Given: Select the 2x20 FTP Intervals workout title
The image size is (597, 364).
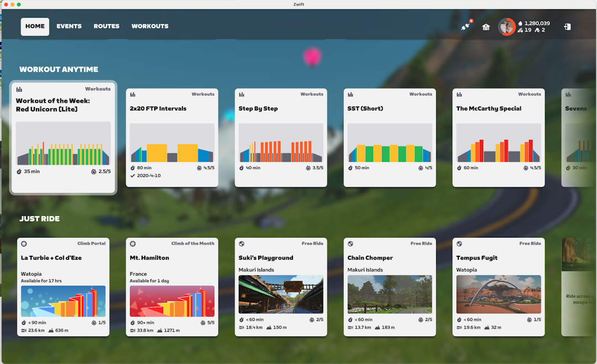Looking at the screenshot, I should pos(158,108).
